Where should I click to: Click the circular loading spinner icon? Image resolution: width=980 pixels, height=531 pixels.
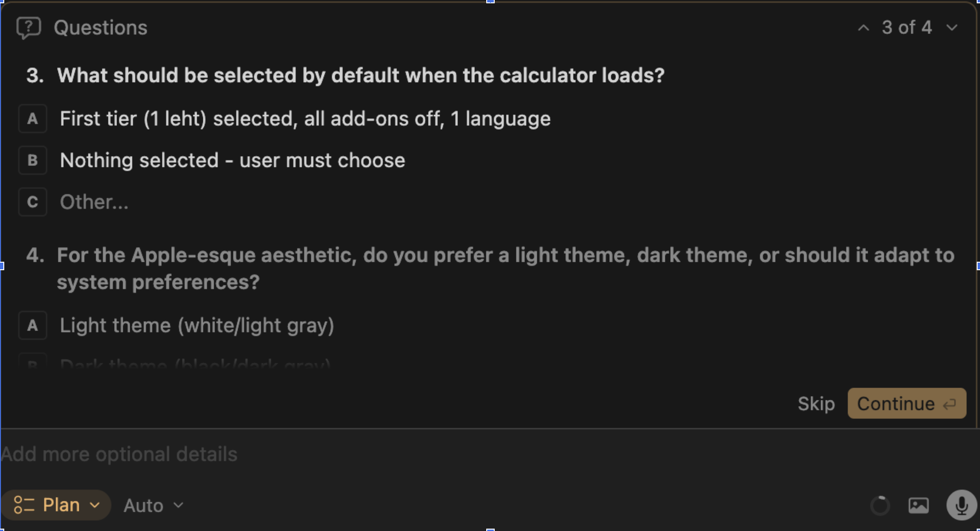pyautogui.click(x=880, y=506)
